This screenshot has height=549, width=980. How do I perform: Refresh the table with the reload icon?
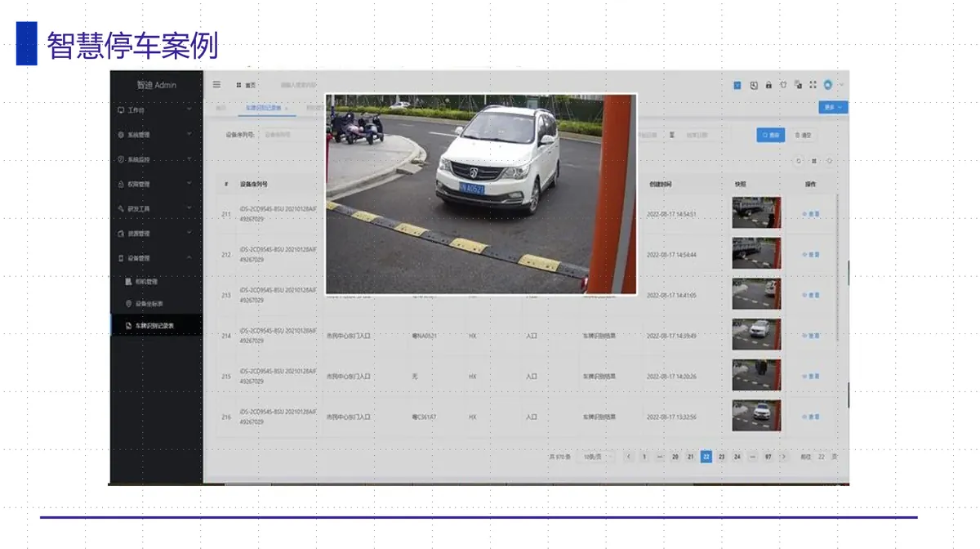(x=799, y=161)
